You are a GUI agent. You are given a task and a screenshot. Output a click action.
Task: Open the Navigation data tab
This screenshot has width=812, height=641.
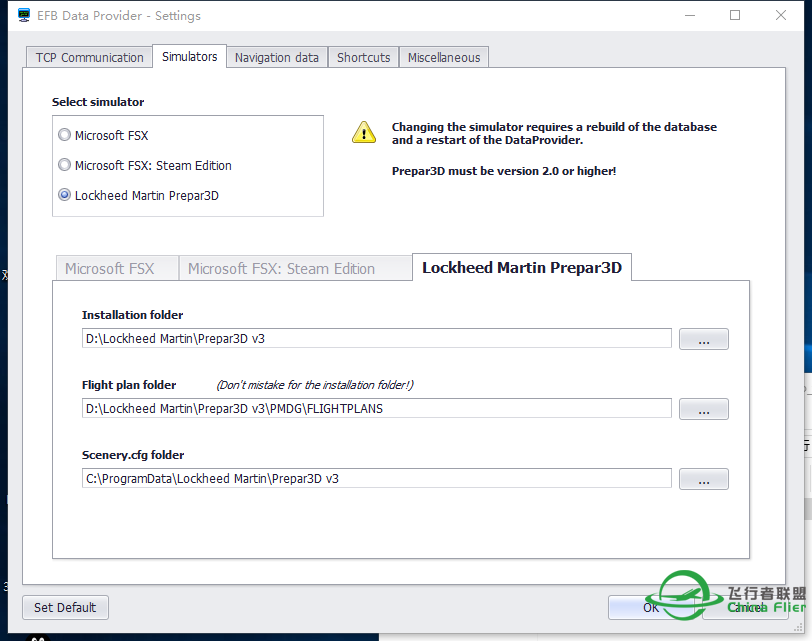coord(277,57)
